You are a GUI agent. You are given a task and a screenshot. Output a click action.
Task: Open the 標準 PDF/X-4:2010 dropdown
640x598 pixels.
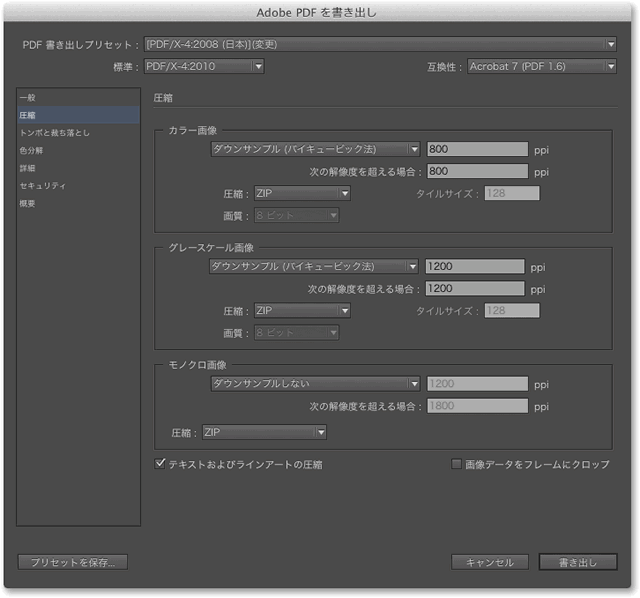pos(204,67)
